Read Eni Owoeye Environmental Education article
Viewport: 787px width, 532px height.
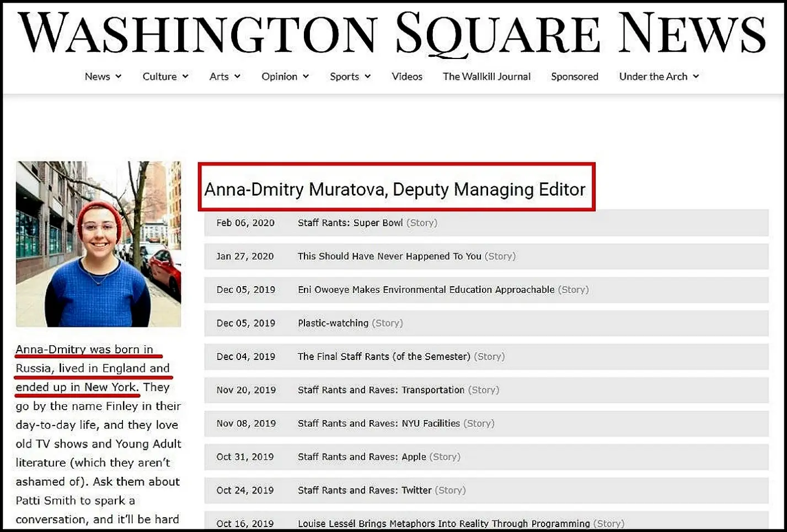[426, 290]
